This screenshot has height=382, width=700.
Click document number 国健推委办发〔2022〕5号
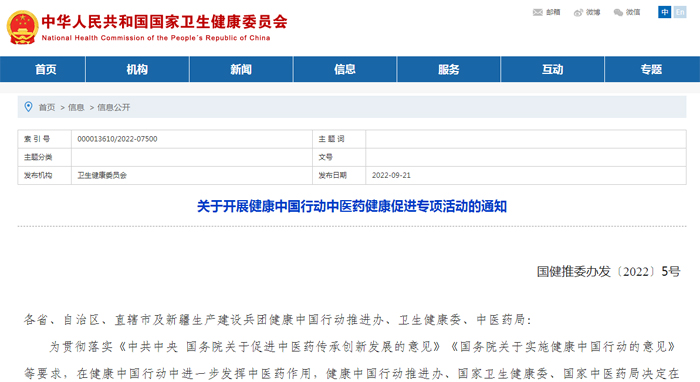[608, 271]
